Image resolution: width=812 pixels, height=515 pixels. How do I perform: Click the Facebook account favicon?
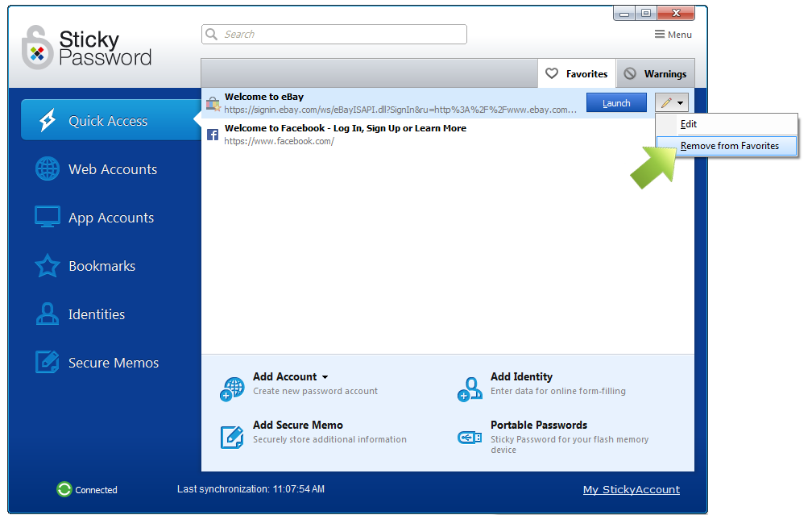pyautogui.click(x=213, y=135)
